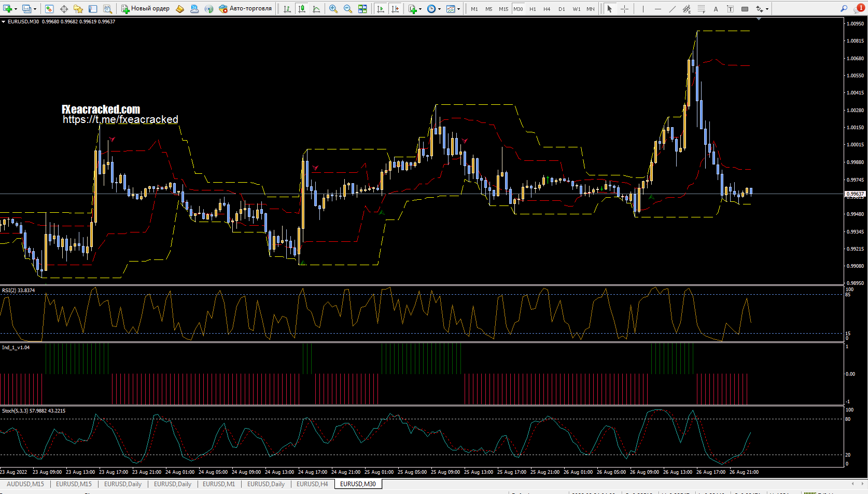The height and width of the screenshot is (494, 868).
Task: Toggle the Авто-торговля auto-trading button
Action: (x=245, y=9)
